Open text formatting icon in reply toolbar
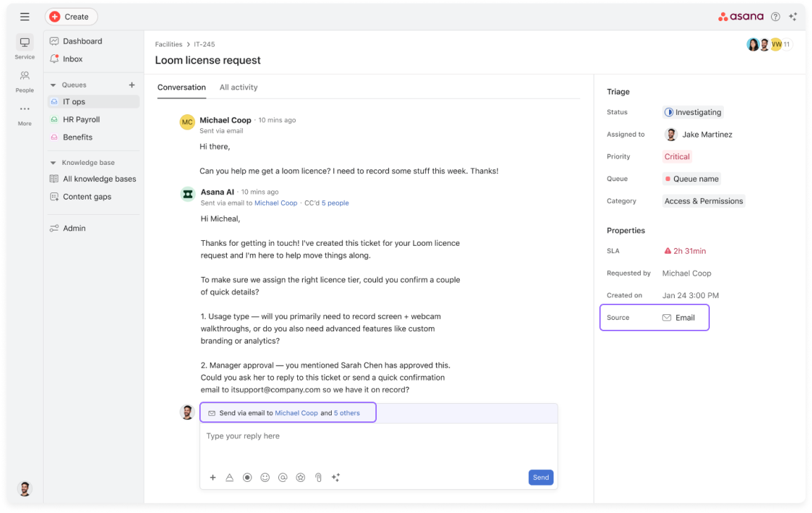The height and width of the screenshot is (513, 812). coord(230,477)
